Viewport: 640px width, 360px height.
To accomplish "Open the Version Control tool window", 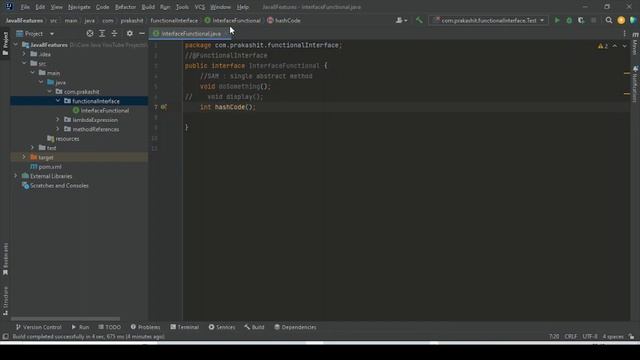I will pyautogui.click(x=38, y=327).
